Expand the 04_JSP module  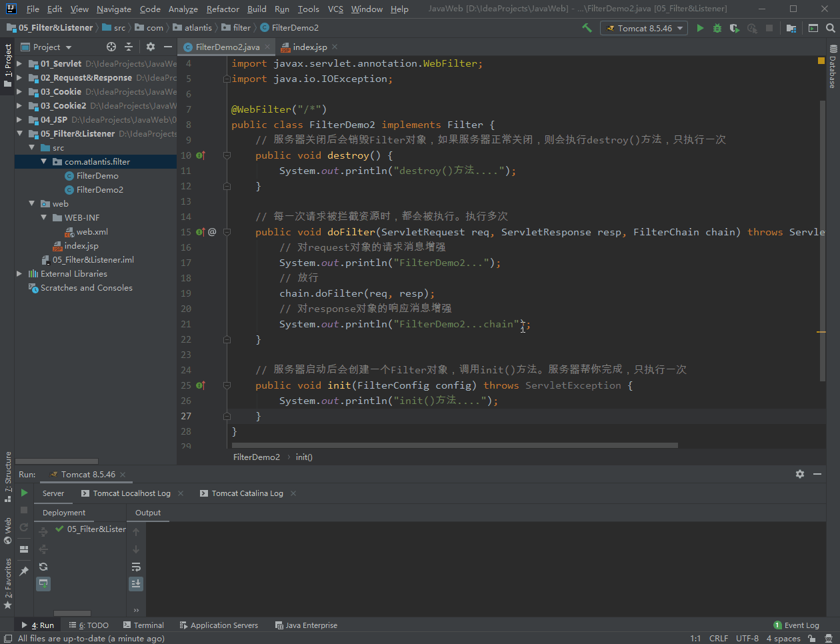tap(19, 120)
